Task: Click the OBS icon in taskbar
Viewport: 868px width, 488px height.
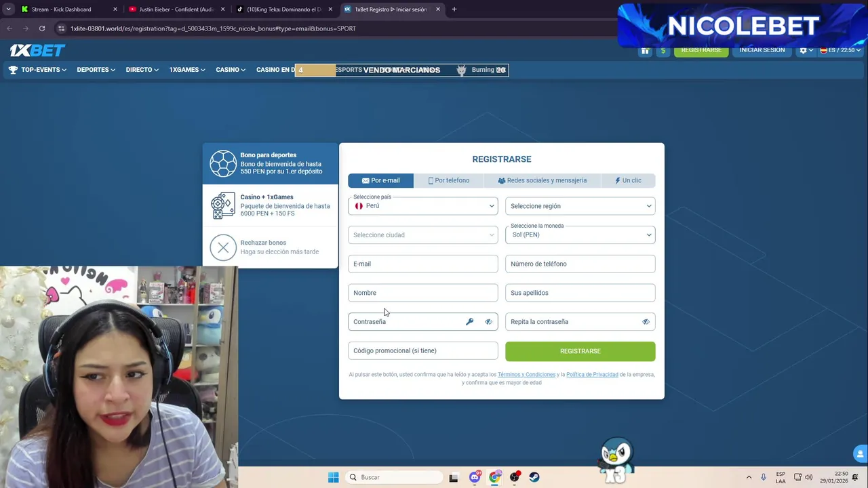Action: click(x=515, y=477)
